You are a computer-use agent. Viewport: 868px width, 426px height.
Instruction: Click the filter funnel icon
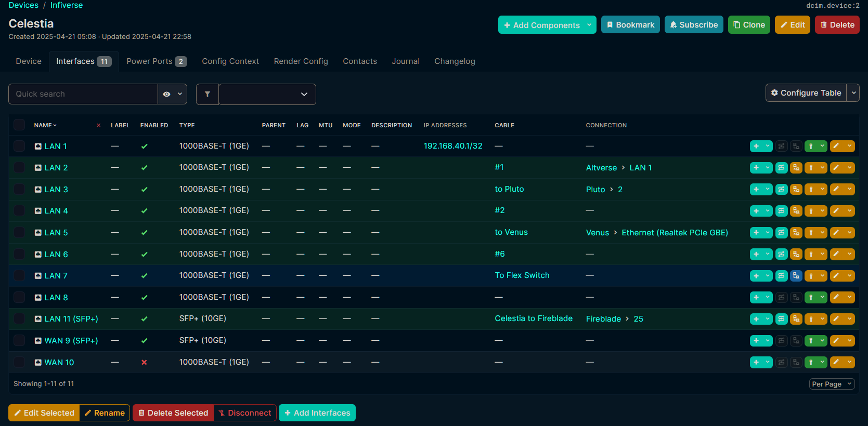coord(208,94)
